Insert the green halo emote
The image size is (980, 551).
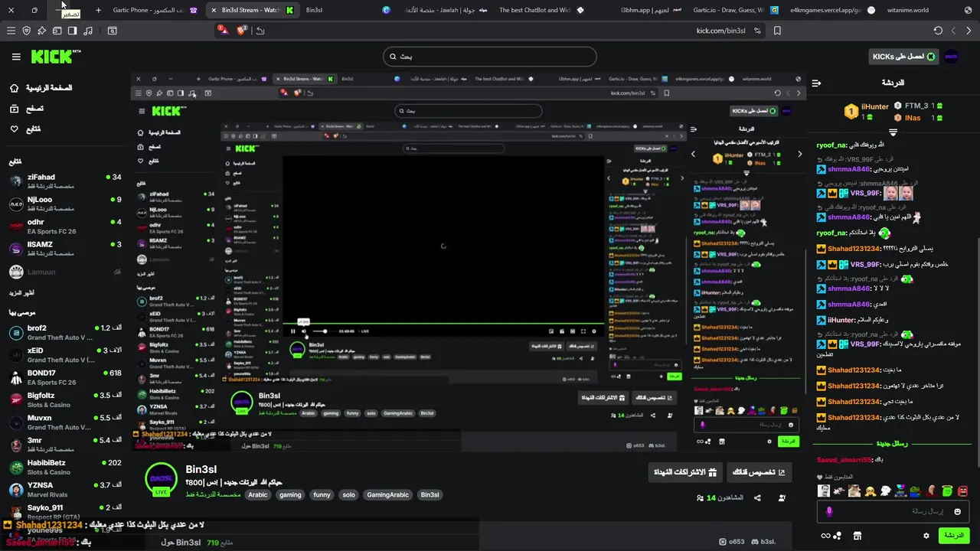click(x=947, y=491)
